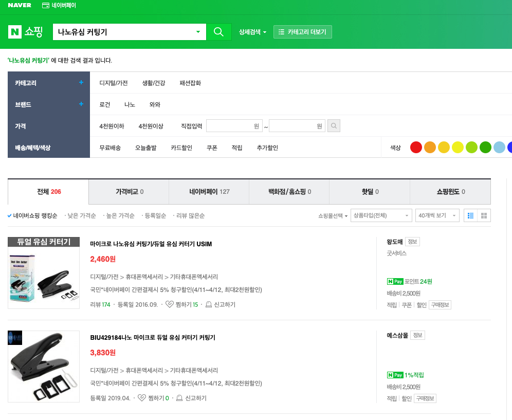Open the product type dropdown
Viewport: 512px width, 420px height.
pos(381,215)
